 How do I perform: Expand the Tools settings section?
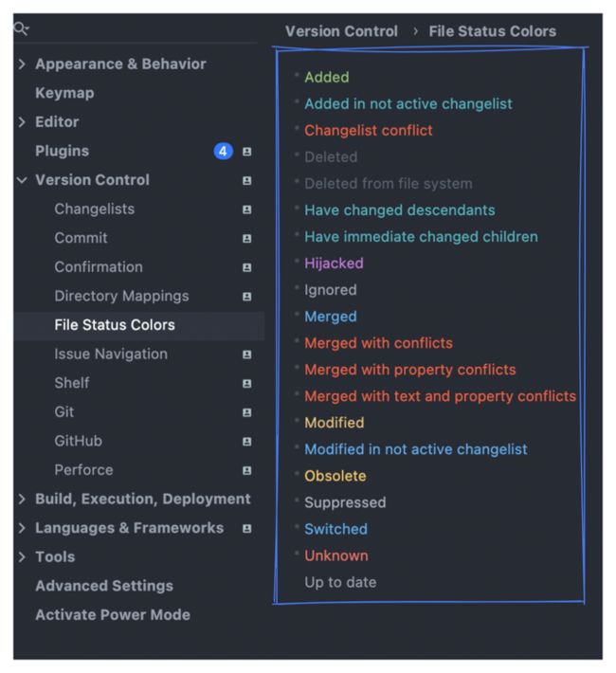22,557
